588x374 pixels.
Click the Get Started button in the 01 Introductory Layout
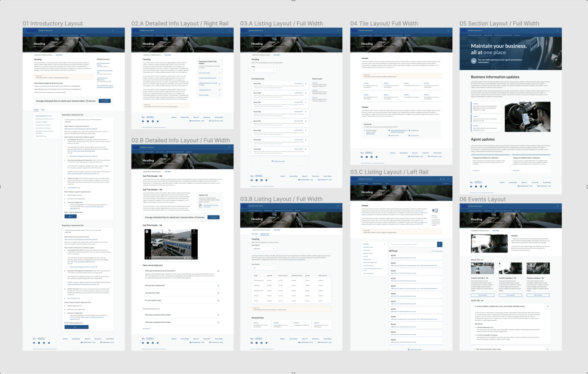click(x=104, y=101)
